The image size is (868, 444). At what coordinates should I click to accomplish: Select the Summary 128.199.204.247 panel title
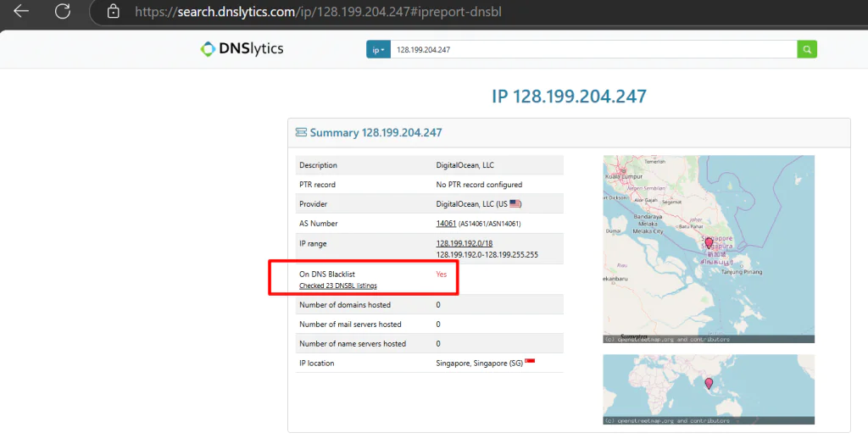[376, 132]
